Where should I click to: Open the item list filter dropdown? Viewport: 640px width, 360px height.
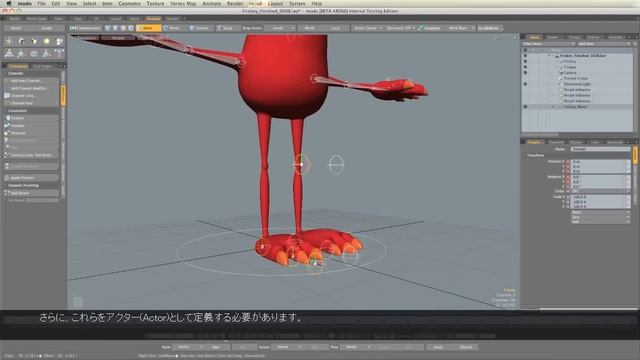tap(549, 44)
